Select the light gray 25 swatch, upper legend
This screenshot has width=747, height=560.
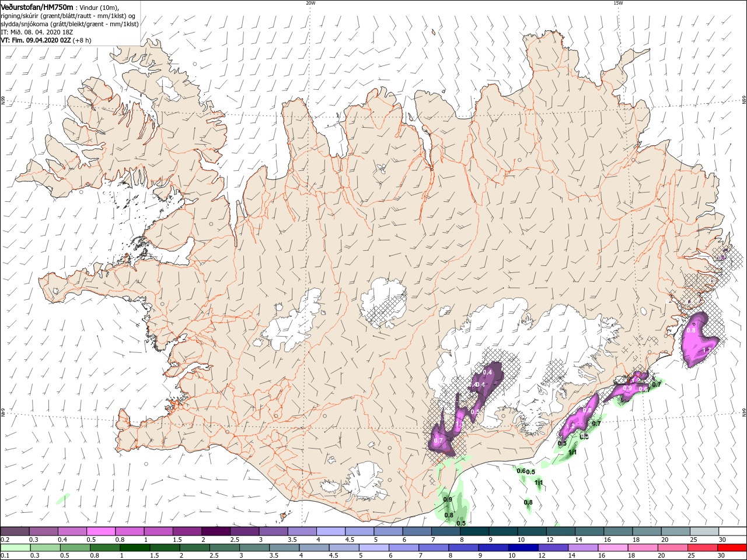coord(704,531)
